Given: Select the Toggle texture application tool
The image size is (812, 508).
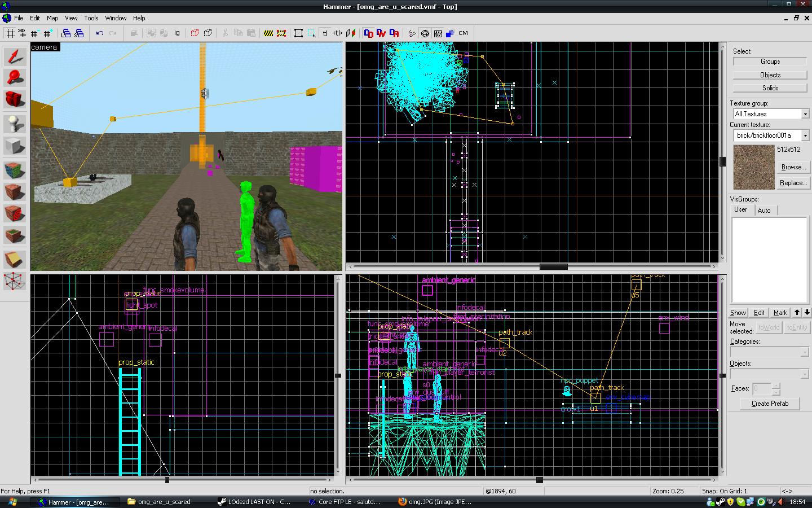Looking at the screenshot, I should click(x=15, y=170).
